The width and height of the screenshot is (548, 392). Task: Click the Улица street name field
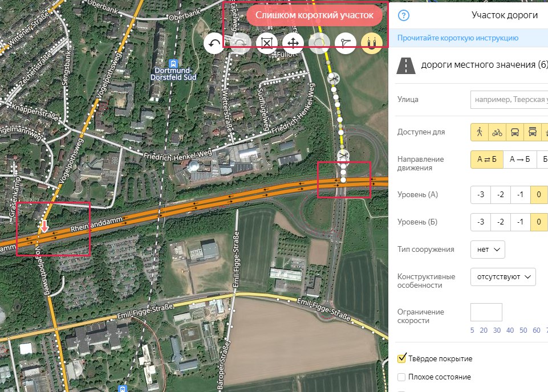(509, 100)
